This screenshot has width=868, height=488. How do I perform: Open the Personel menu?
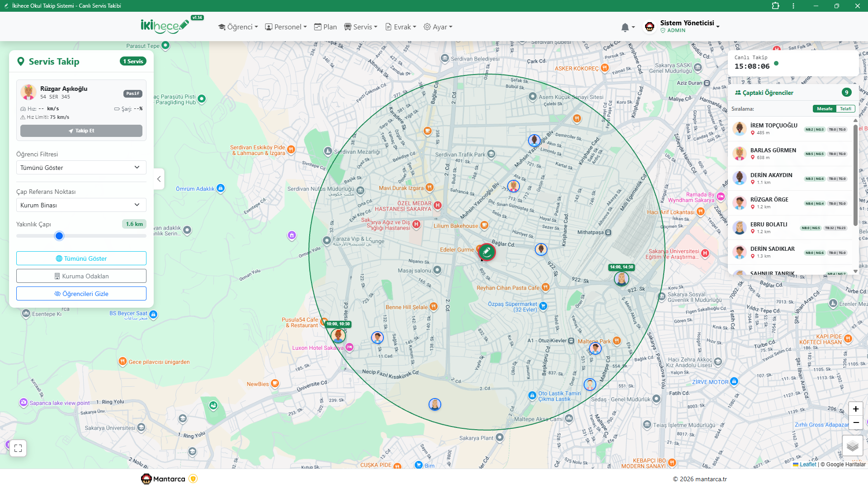pos(286,27)
